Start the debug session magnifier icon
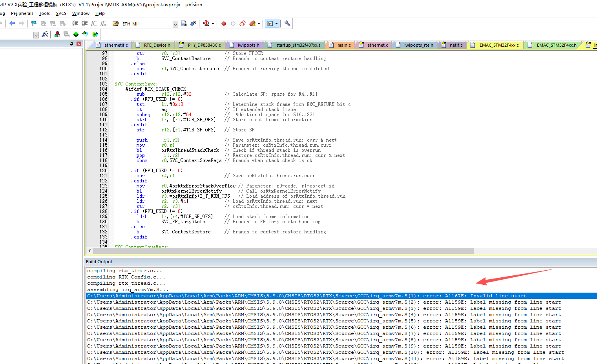The width and height of the screenshot is (597, 364). 206,24
